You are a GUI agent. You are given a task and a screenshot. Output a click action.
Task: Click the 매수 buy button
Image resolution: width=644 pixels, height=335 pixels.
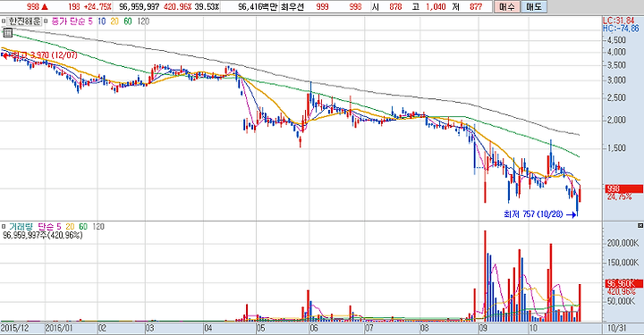click(507, 6)
